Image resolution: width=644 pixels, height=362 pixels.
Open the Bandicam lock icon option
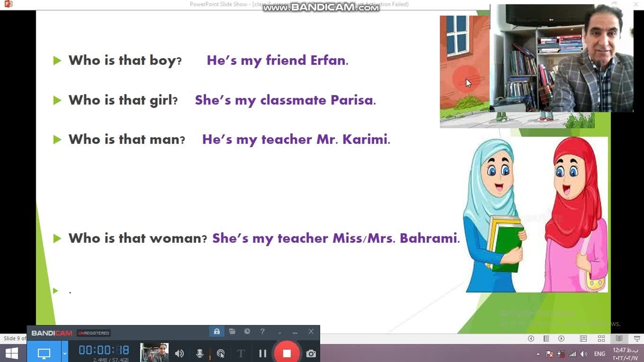tap(217, 332)
